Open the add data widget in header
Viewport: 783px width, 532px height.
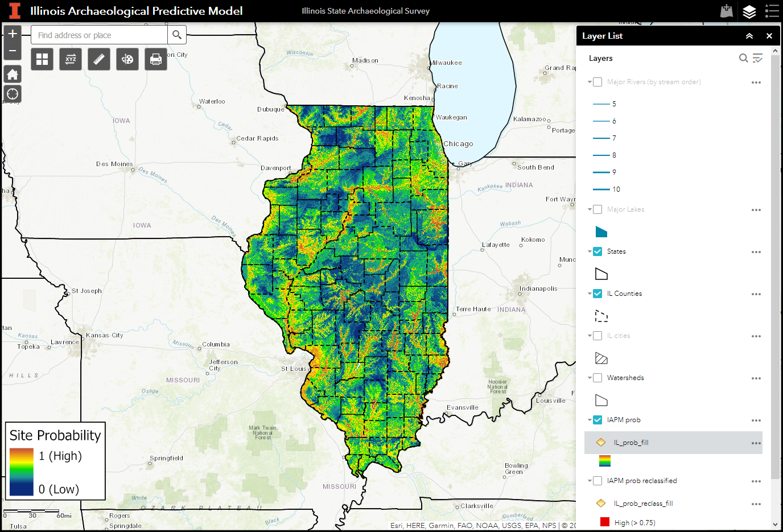click(727, 11)
